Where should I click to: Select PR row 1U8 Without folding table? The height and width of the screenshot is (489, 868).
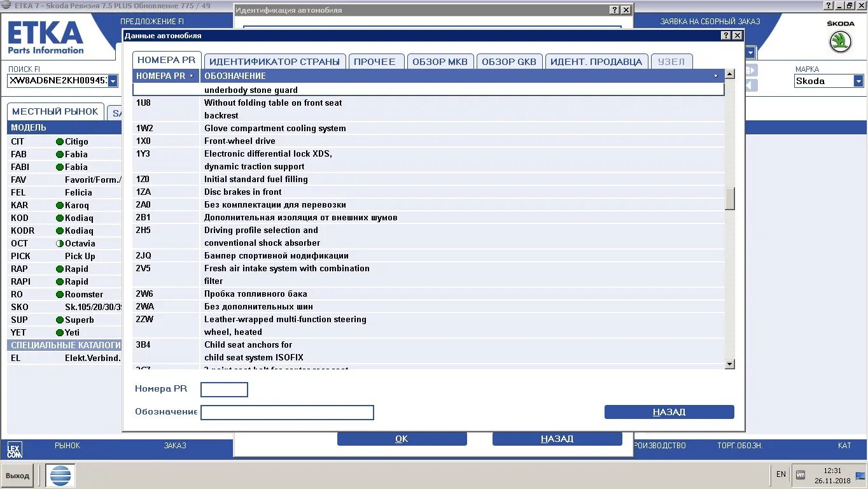point(429,109)
